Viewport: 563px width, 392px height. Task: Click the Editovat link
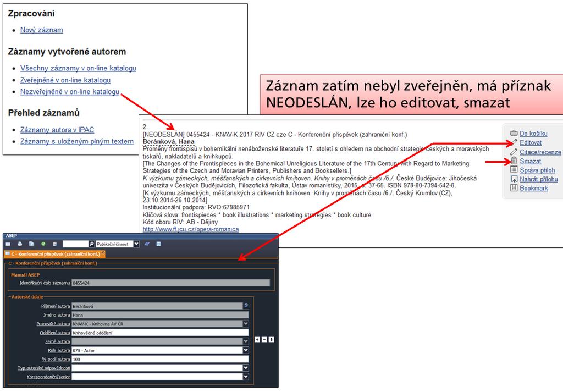tap(531, 142)
